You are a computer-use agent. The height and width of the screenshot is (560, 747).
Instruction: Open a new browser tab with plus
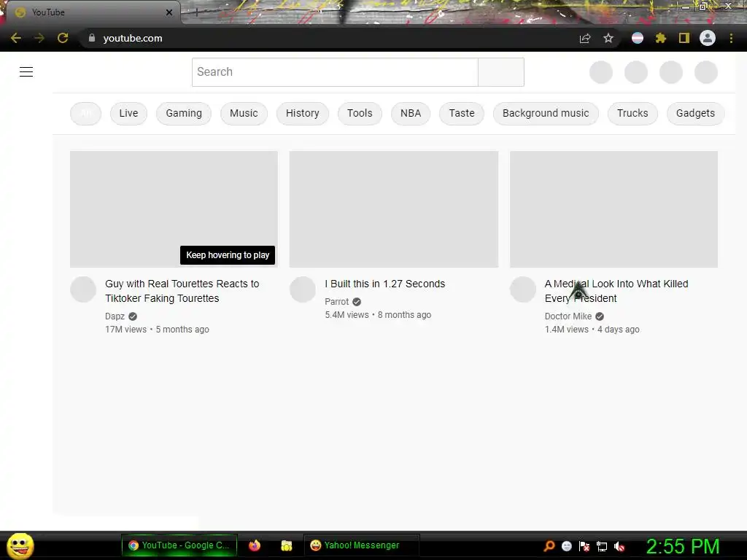(196, 12)
